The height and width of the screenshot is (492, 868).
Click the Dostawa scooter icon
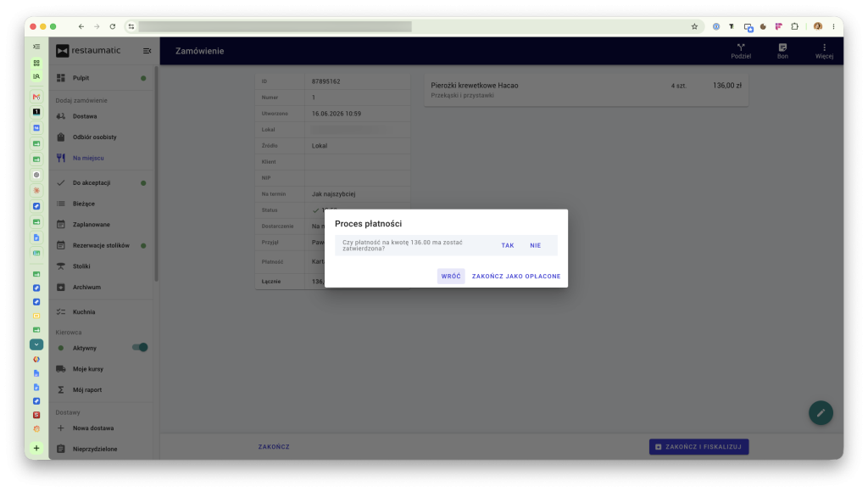pyautogui.click(x=61, y=116)
